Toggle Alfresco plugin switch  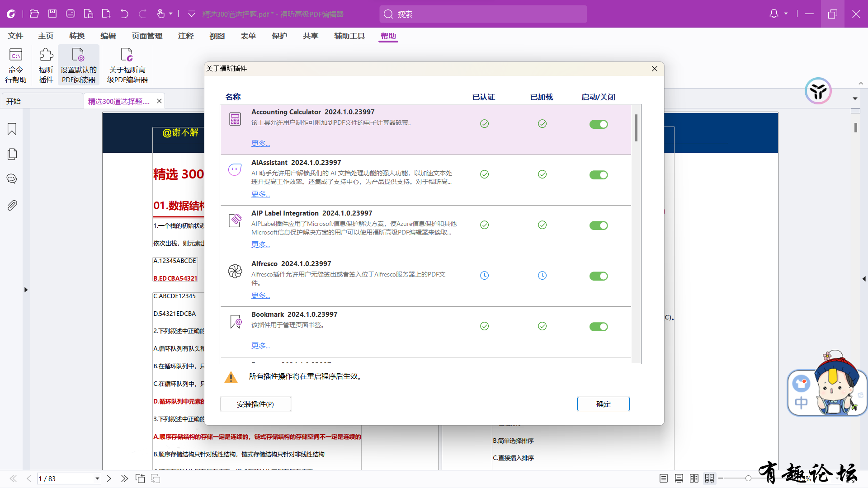tap(599, 276)
